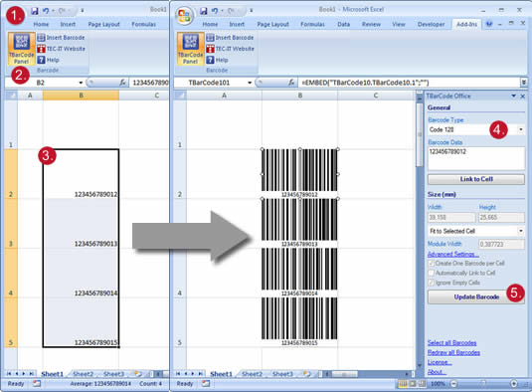Click the function fx icon in formula bar
Screen dimensions: 532x392
291,83
